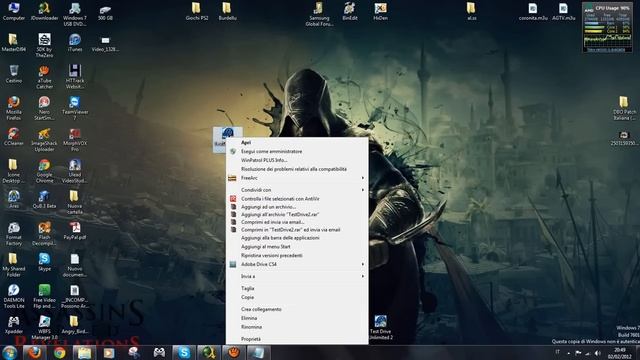Open the Test Drive Unlimited 2 shortcut
The height and width of the screenshot is (360, 640).
tap(381, 328)
